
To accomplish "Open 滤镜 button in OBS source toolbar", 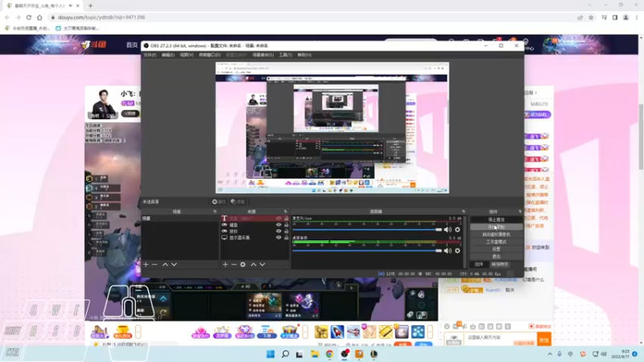I will [237, 202].
